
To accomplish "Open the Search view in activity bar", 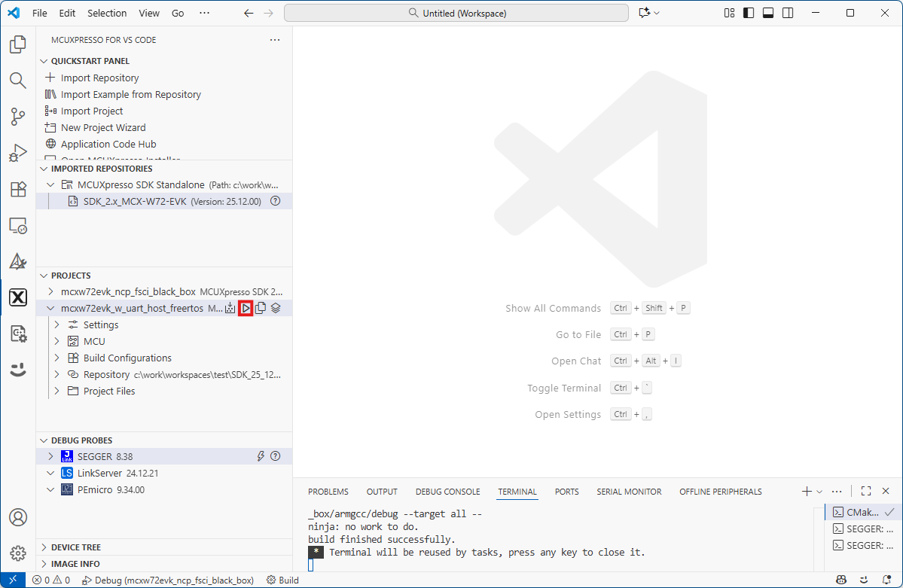I will tap(18, 80).
